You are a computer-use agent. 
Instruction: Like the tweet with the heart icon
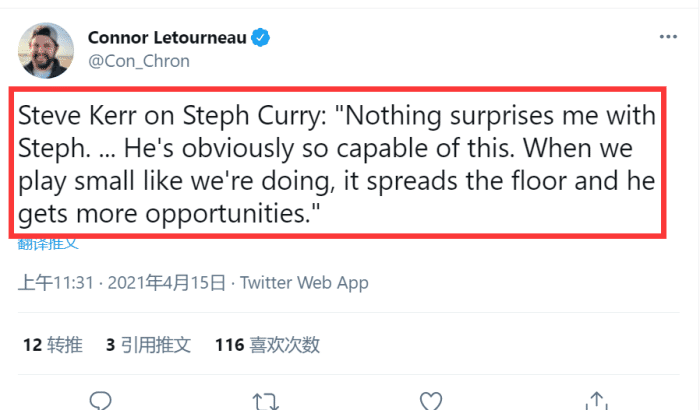(x=430, y=402)
